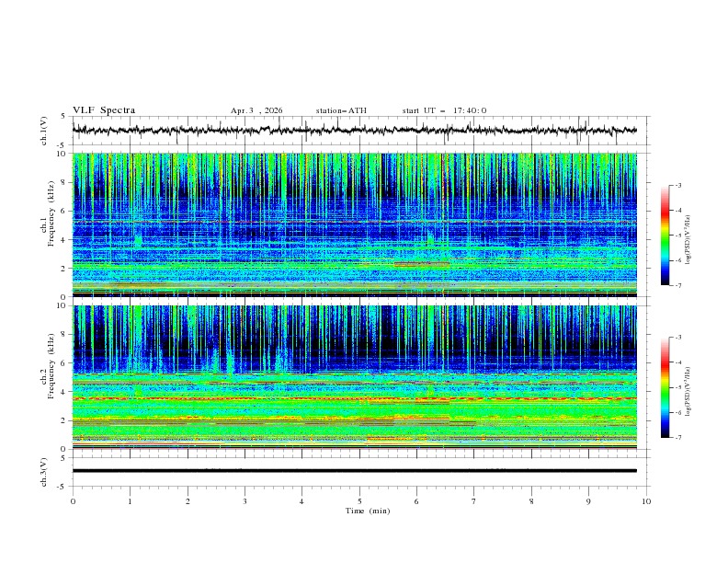Click the time axis tick label "7"
The image size is (728, 563).
click(474, 501)
